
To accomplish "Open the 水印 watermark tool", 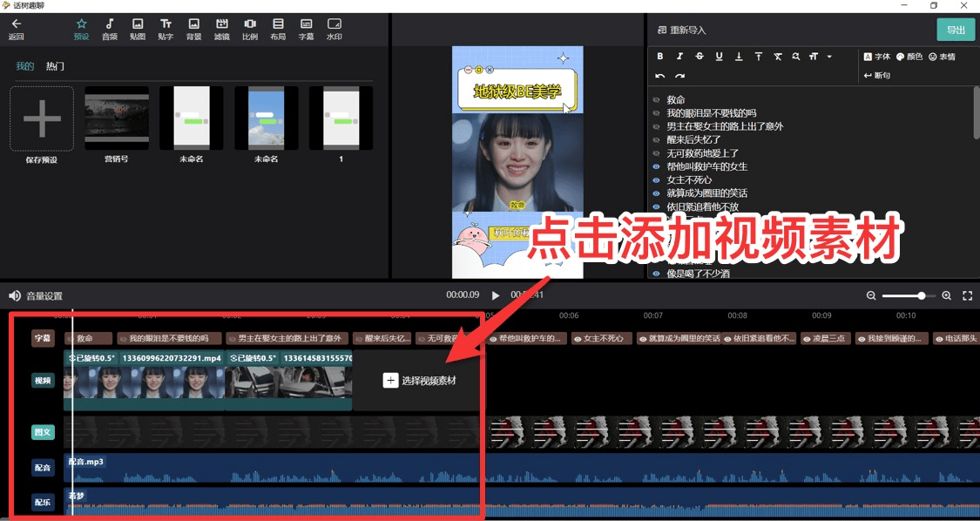I will pos(334,29).
